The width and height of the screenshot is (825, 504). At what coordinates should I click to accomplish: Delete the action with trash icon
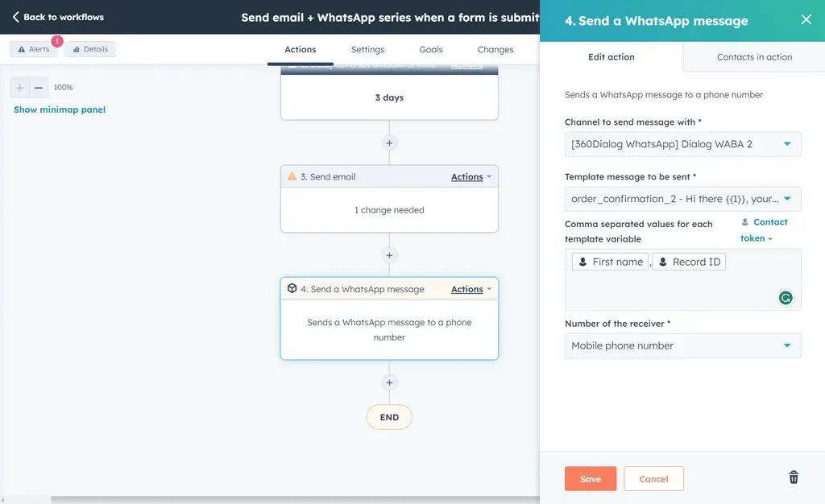click(794, 477)
